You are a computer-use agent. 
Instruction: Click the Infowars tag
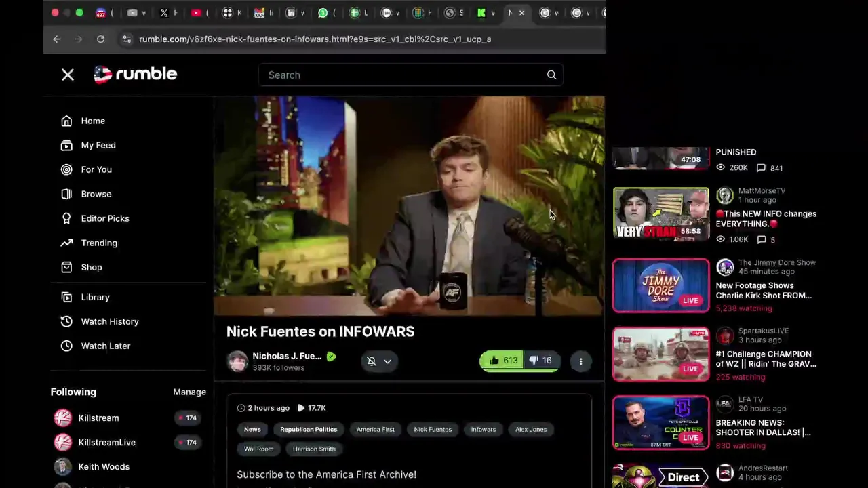(x=484, y=429)
